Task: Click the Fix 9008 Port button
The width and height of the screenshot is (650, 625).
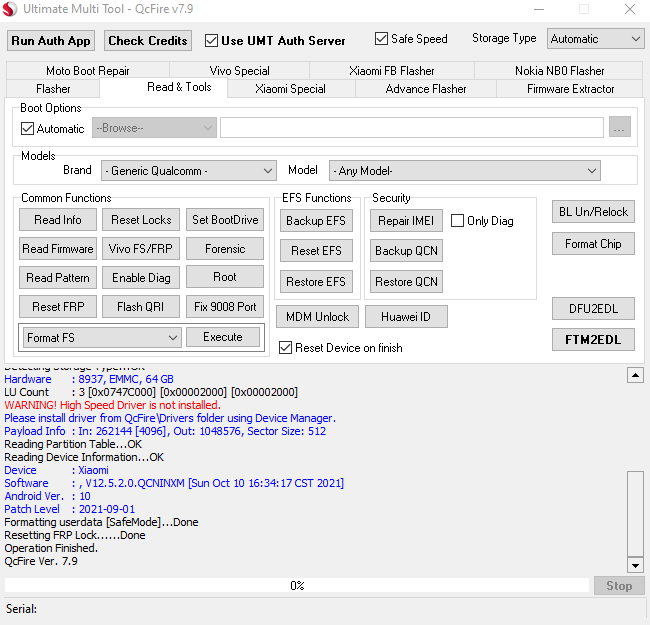Action: click(225, 306)
